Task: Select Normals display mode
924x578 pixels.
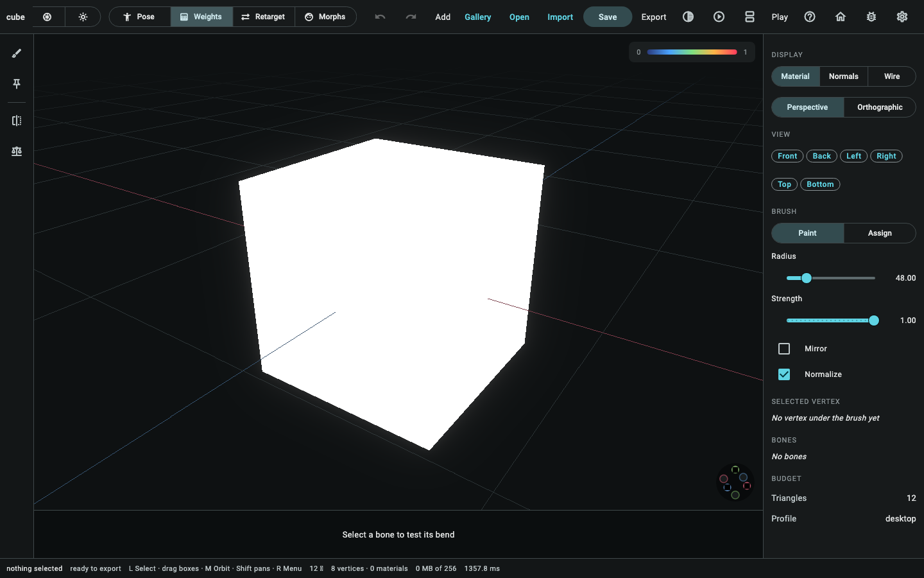Action: (x=844, y=76)
